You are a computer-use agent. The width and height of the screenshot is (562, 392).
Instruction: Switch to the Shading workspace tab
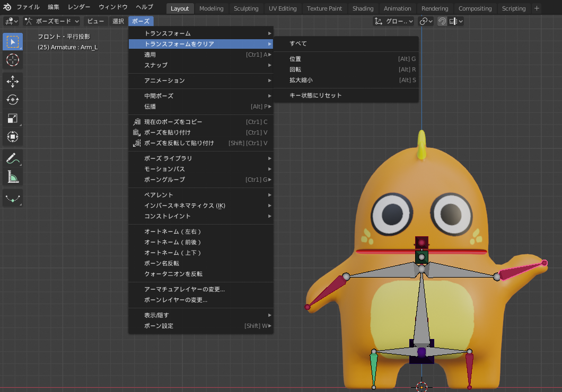tap(363, 8)
